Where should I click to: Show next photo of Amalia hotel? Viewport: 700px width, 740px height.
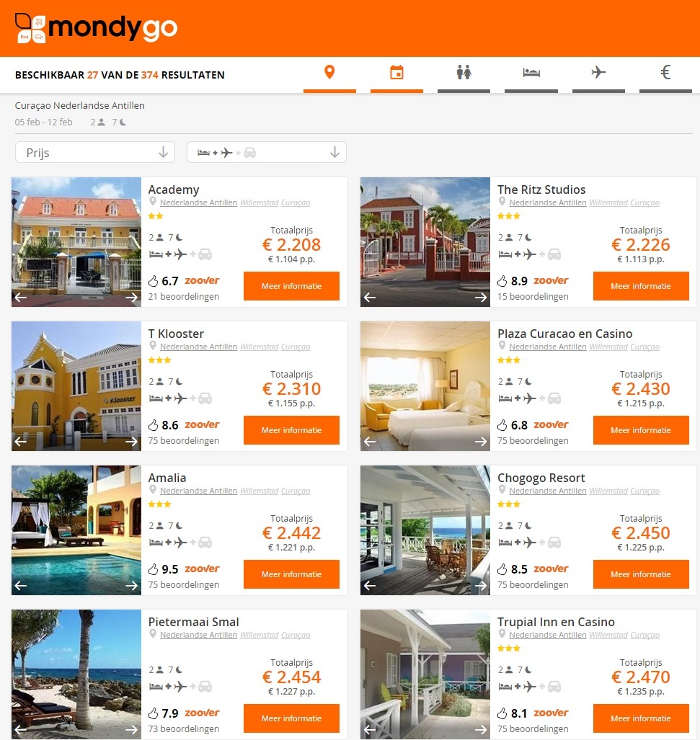tap(131, 586)
